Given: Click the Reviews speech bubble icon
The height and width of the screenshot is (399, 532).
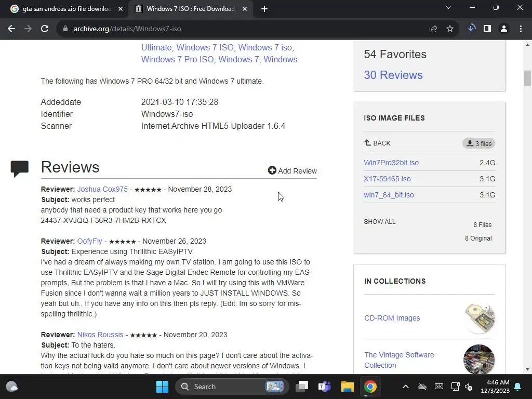Looking at the screenshot, I should tap(20, 169).
